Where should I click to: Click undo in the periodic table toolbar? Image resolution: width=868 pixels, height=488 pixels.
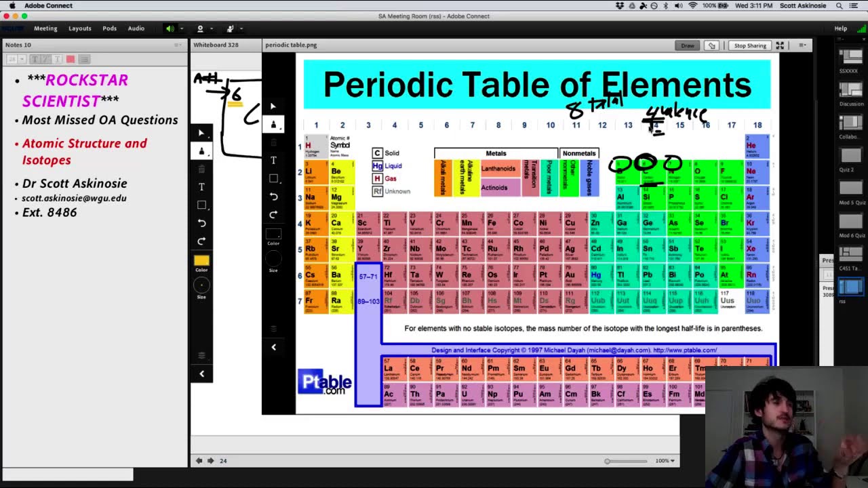pyautogui.click(x=273, y=197)
